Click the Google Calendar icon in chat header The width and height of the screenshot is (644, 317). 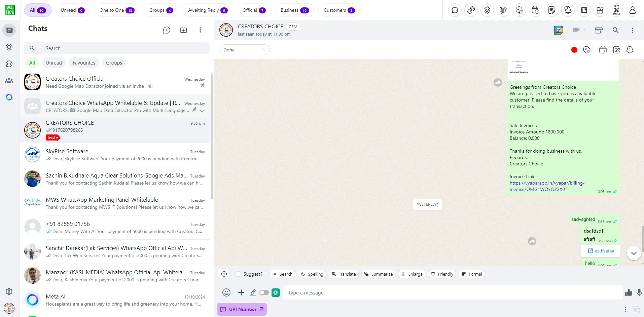tap(559, 30)
